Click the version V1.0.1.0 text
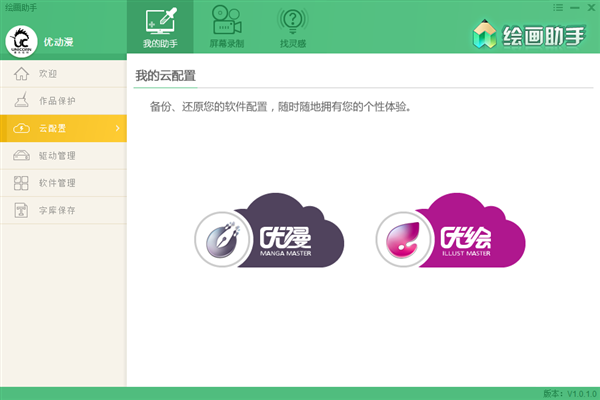The height and width of the screenshot is (400, 600). (x=570, y=393)
